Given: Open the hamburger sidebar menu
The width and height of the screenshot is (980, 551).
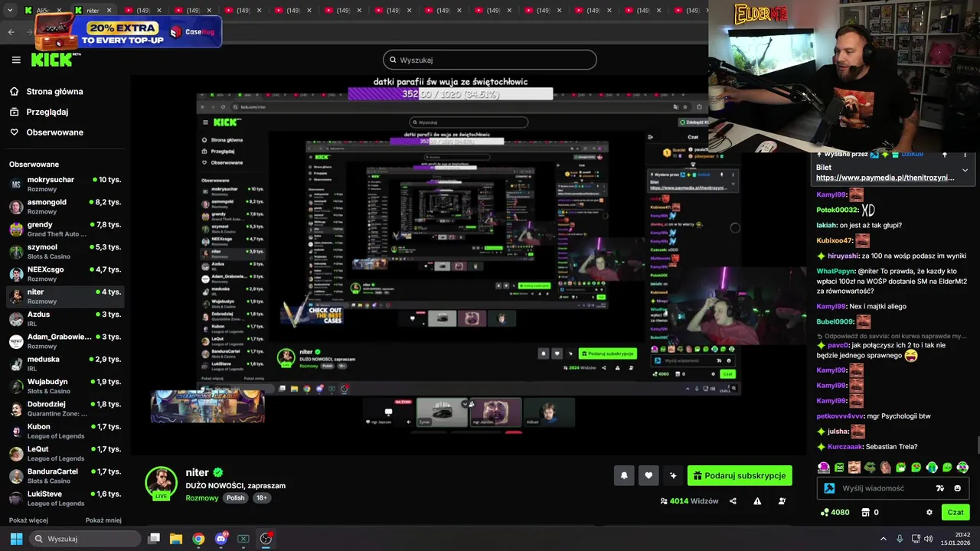Looking at the screenshot, I should 16,60.
